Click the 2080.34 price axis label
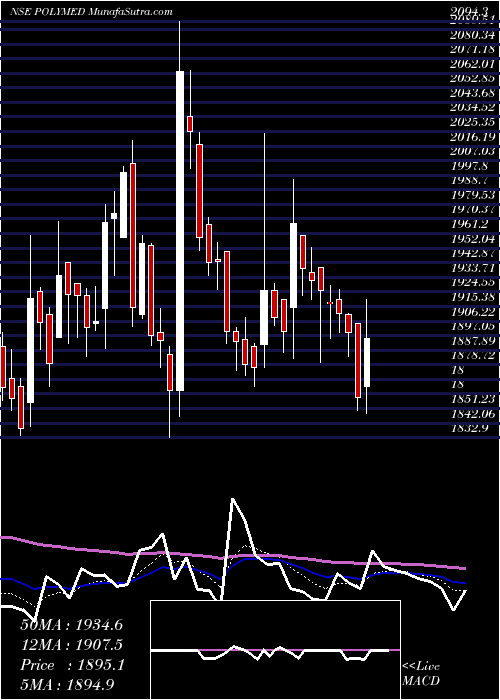500x700 pixels. pos(471,35)
